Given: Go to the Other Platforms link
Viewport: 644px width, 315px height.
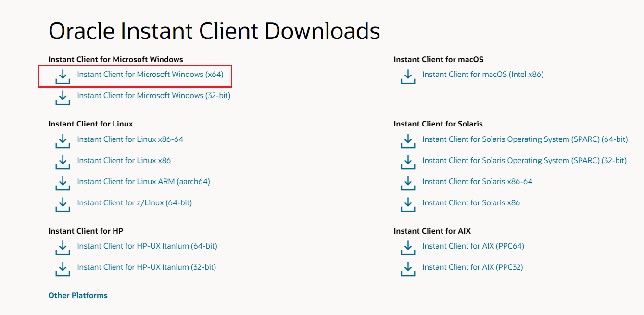Looking at the screenshot, I should 78,296.
